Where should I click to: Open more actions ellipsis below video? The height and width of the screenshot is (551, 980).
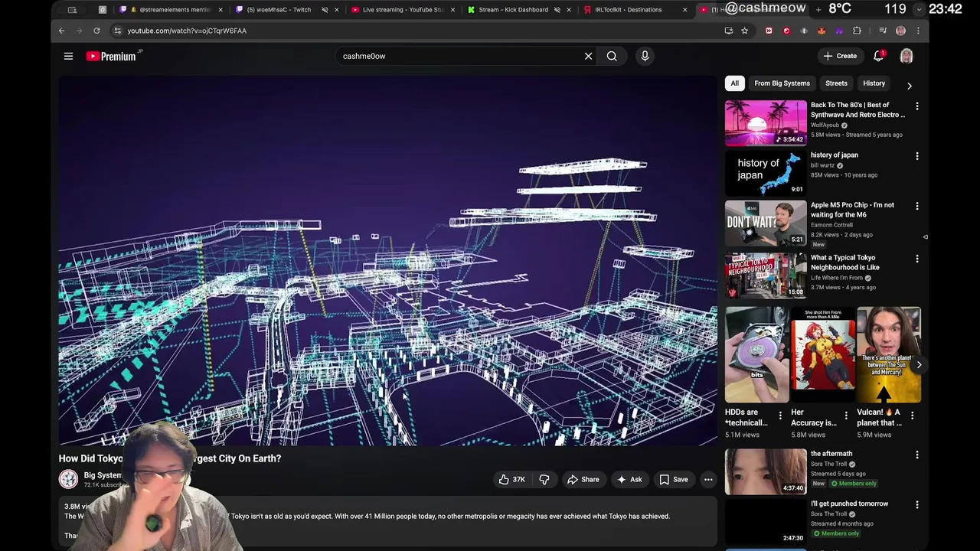pos(708,480)
